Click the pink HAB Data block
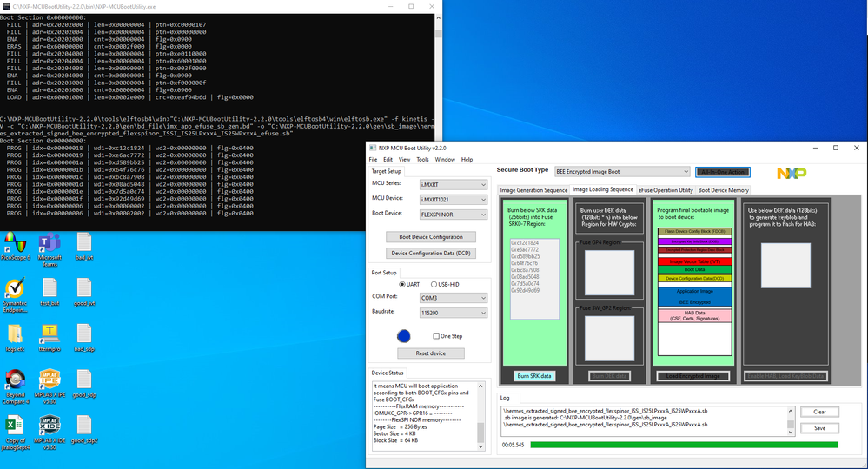The height and width of the screenshot is (469, 868). tap(695, 316)
